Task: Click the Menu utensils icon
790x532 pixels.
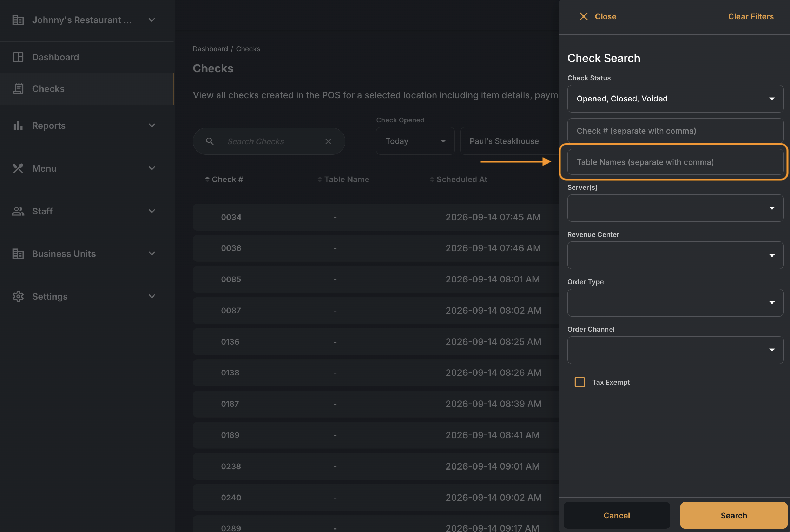Action: 18,168
